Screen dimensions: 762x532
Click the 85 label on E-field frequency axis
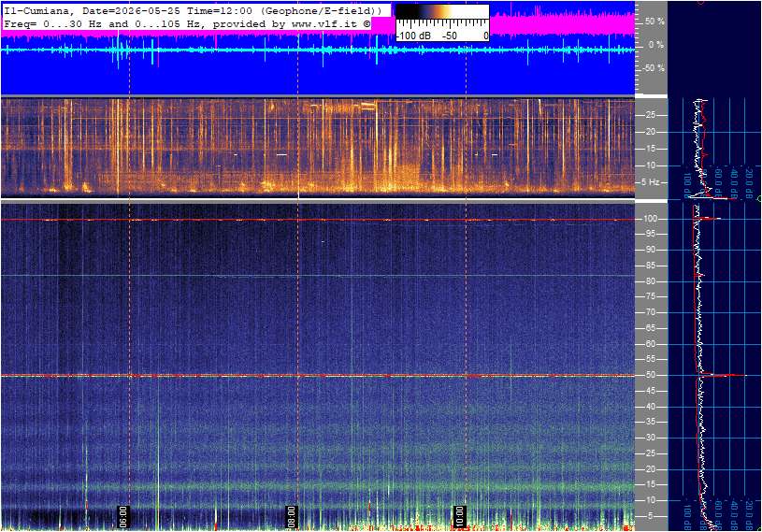(x=650, y=266)
